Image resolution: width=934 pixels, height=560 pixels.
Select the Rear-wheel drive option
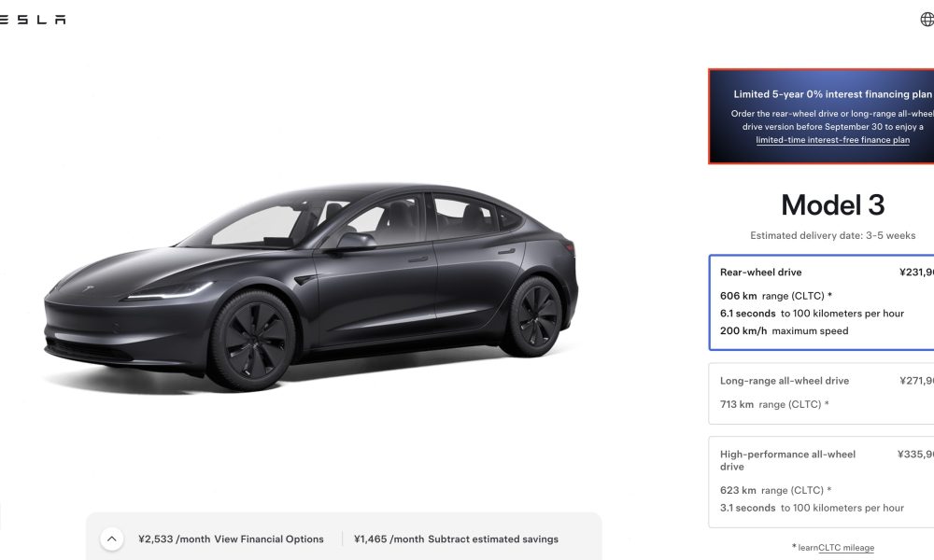(x=821, y=302)
